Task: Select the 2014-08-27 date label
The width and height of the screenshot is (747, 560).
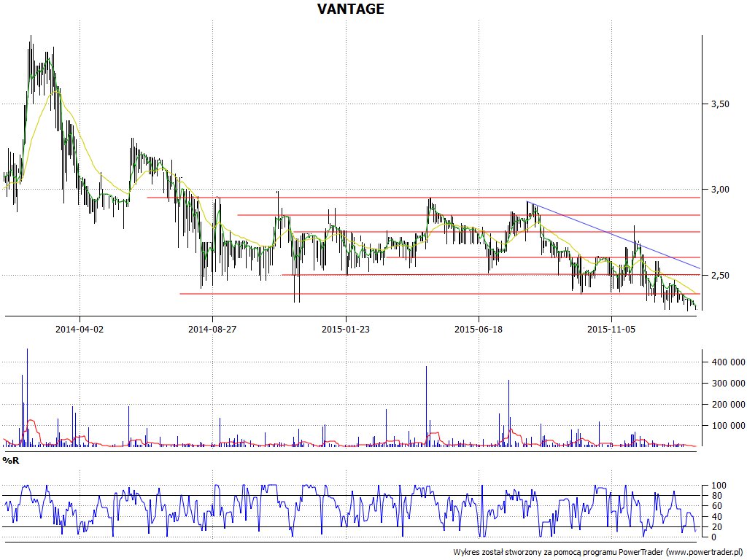Action: click(212, 329)
